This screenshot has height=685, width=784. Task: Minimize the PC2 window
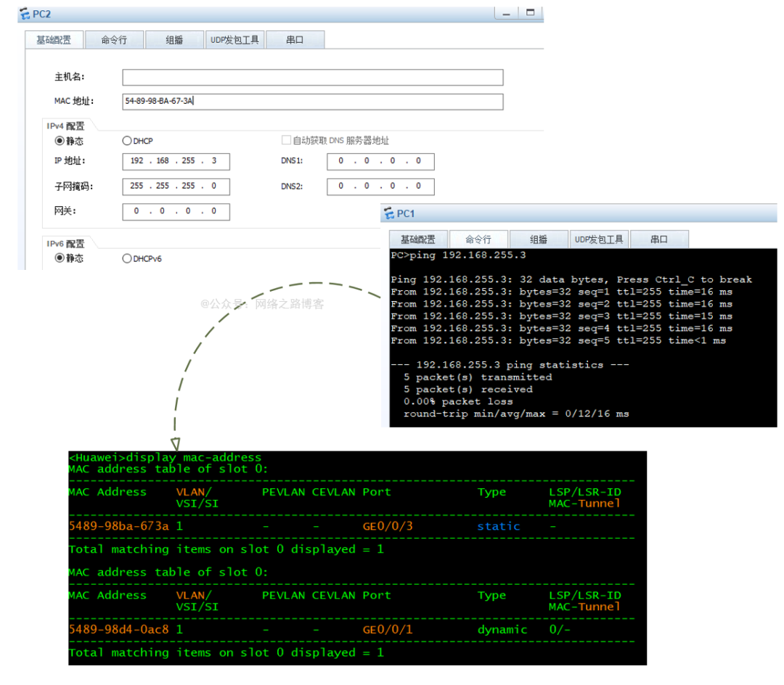click(x=507, y=14)
